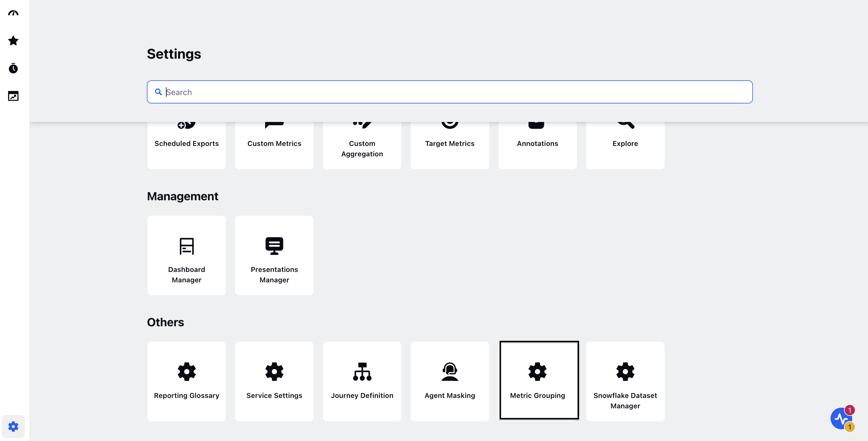The width and height of the screenshot is (868, 441).
Task: Open the blue Settings gear in sidebar
Action: point(13,427)
